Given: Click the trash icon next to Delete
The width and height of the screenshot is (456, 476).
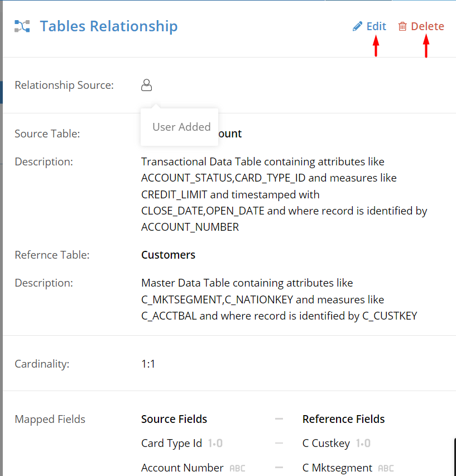Looking at the screenshot, I should 402,26.
